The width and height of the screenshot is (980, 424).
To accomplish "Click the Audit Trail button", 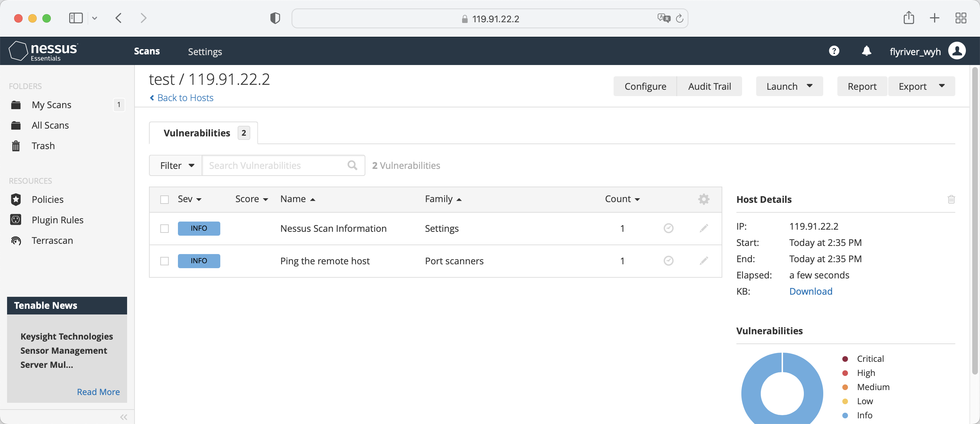I will tap(710, 86).
